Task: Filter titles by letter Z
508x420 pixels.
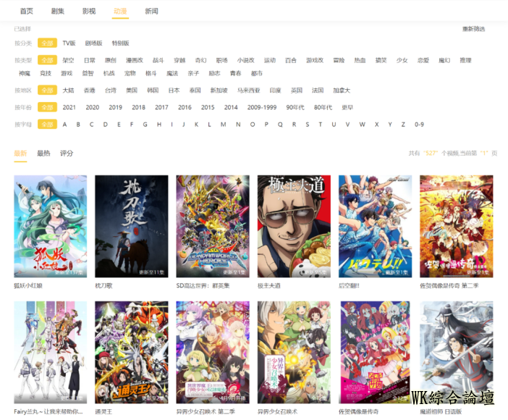Action: pyautogui.click(x=403, y=125)
